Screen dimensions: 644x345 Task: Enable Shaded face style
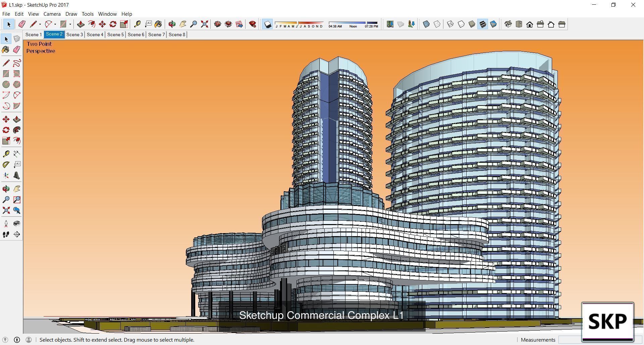[x=472, y=24]
